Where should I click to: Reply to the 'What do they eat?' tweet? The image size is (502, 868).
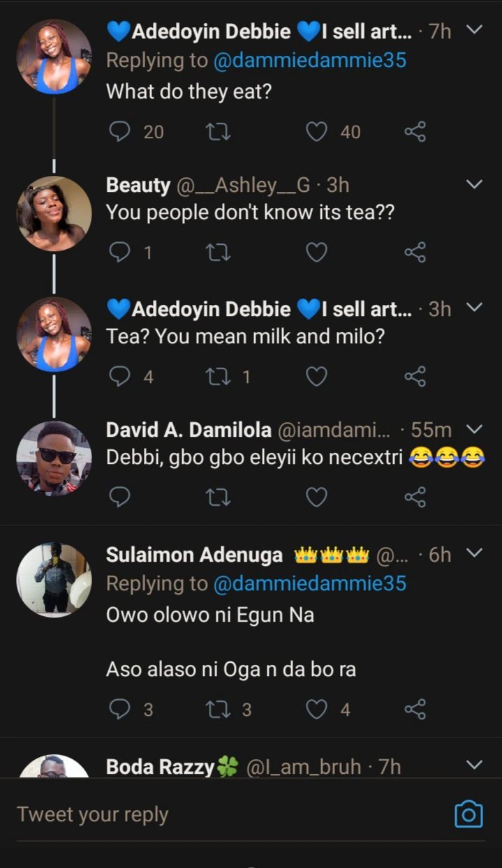tap(120, 131)
